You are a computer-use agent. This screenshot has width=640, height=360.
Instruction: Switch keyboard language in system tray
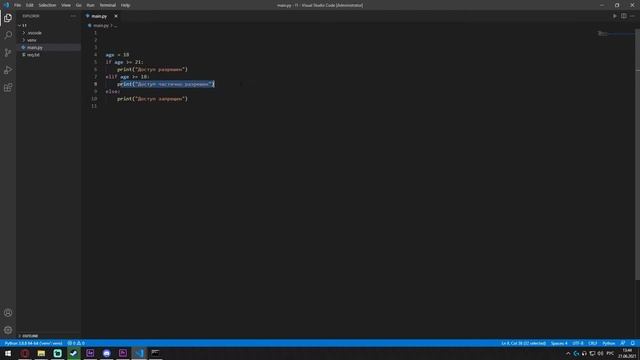click(x=610, y=353)
